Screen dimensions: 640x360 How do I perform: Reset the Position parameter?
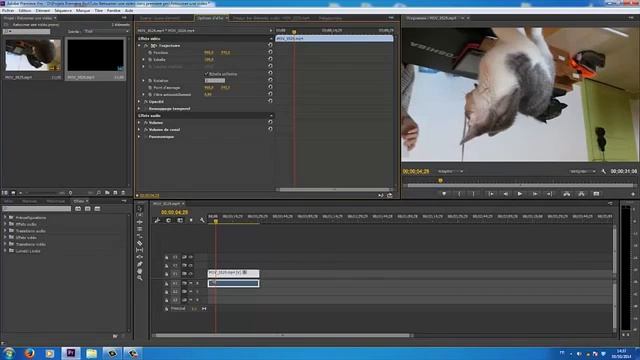pos(270,52)
